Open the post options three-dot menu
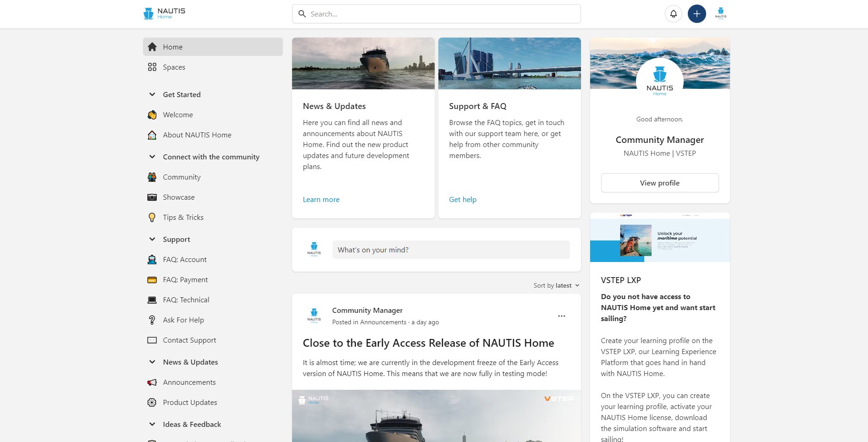This screenshot has height=442, width=868. pos(562,316)
